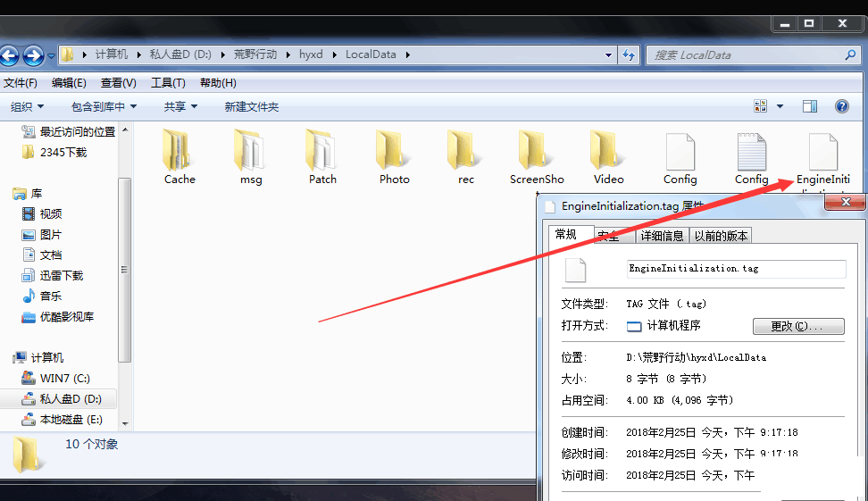Click the change view icon
Image resolution: width=868 pixels, height=501 pixels.
coord(761,106)
